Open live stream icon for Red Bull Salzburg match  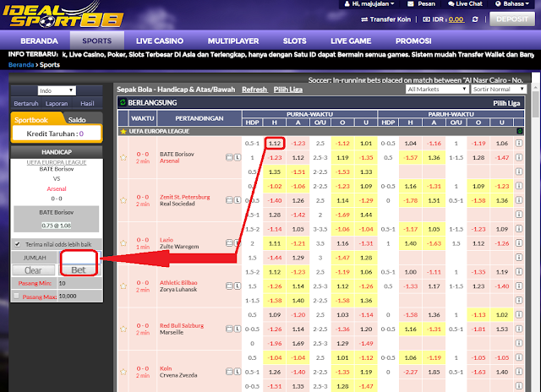tap(229, 329)
